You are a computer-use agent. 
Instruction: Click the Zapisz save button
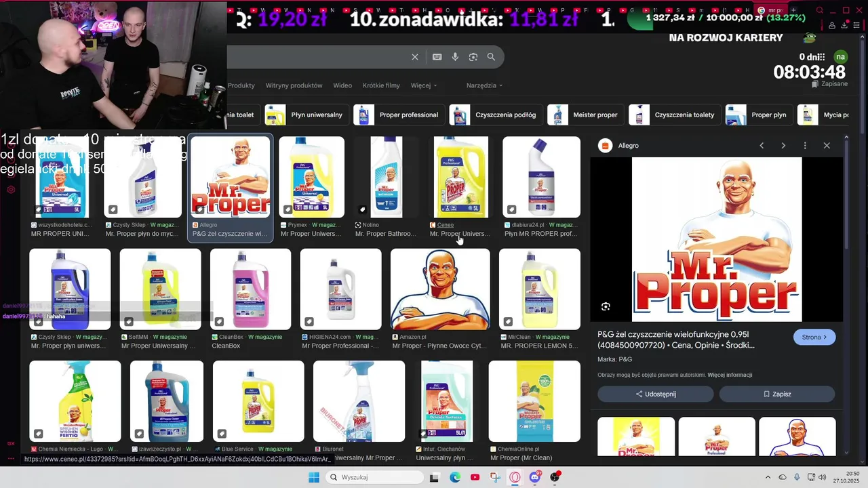pyautogui.click(x=777, y=394)
